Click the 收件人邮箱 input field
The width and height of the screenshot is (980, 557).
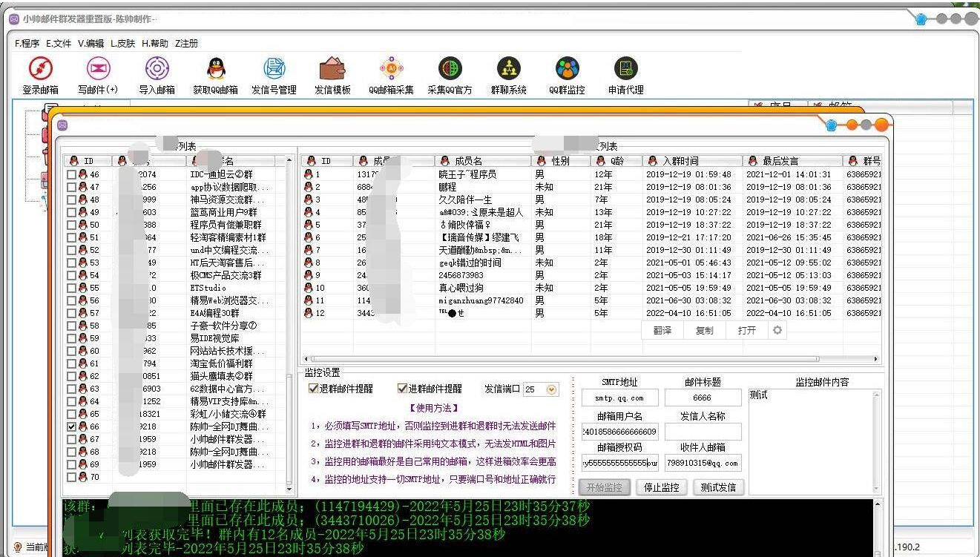[x=703, y=464]
